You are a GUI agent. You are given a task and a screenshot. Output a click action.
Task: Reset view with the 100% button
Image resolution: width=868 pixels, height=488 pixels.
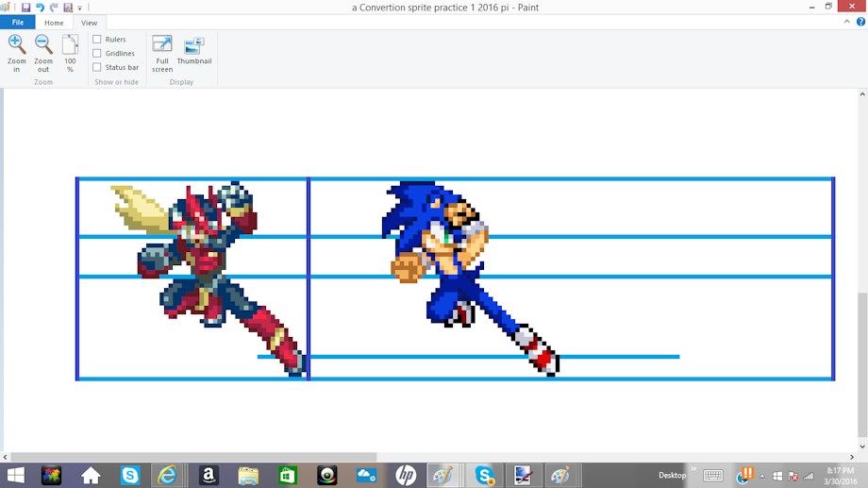coord(70,53)
